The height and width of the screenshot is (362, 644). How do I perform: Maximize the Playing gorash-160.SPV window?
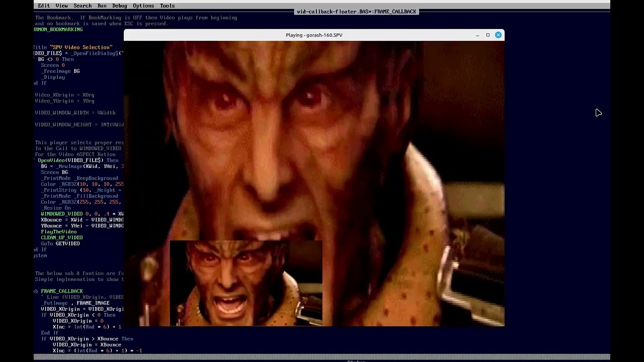488,35
